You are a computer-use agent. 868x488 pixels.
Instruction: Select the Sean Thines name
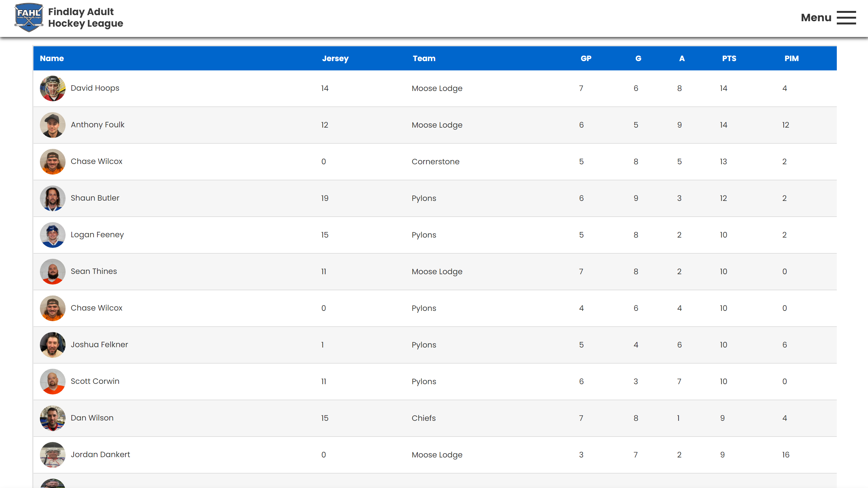pos(94,271)
